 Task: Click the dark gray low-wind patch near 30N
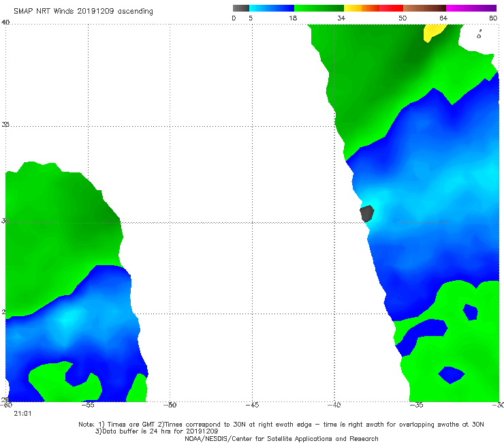click(x=366, y=213)
